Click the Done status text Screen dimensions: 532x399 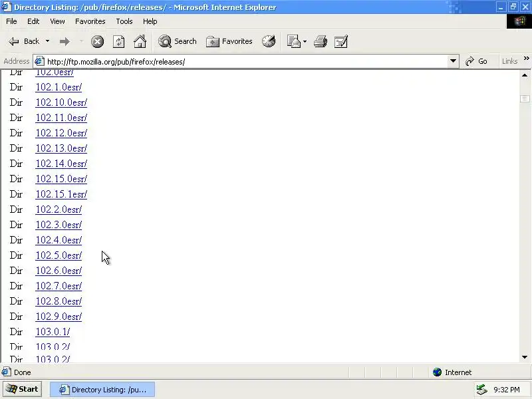click(23, 372)
